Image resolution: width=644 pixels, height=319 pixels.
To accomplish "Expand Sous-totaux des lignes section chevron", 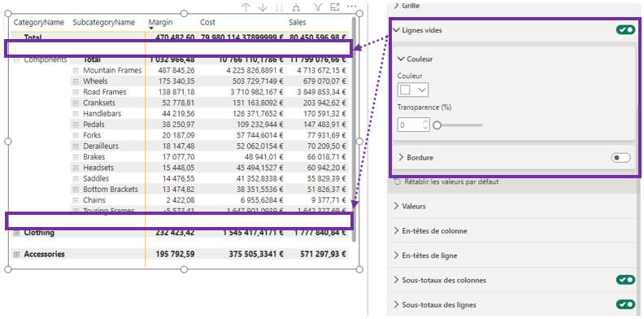I will click(396, 304).
